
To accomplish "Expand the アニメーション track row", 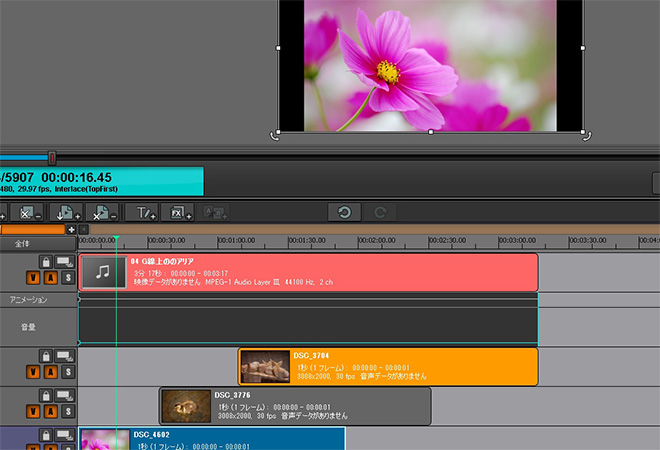I will pos(38,300).
